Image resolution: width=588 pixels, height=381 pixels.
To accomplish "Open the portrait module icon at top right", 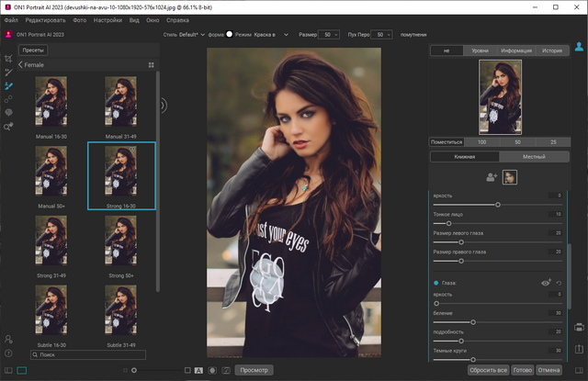I will 579,45.
